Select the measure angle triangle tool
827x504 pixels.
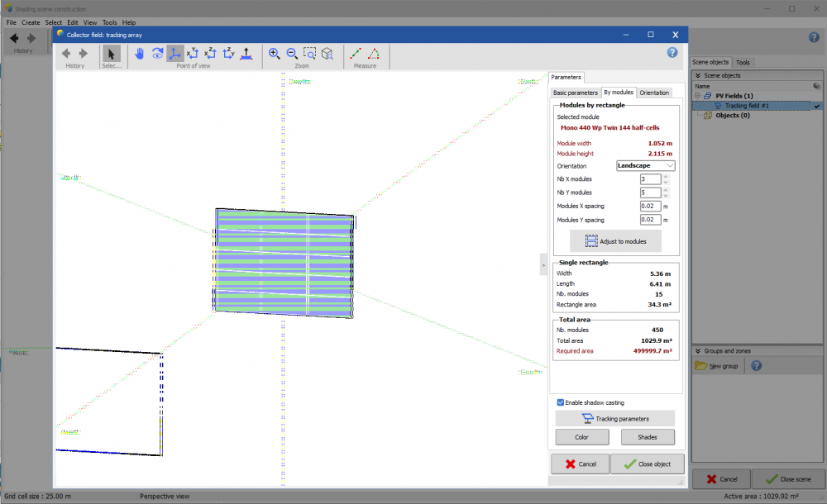coord(374,54)
